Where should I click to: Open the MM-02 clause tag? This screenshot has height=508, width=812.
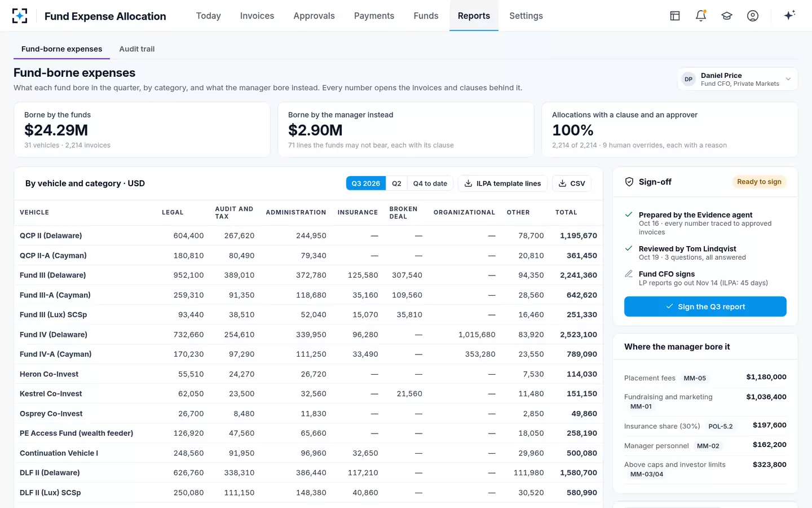click(x=708, y=446)
